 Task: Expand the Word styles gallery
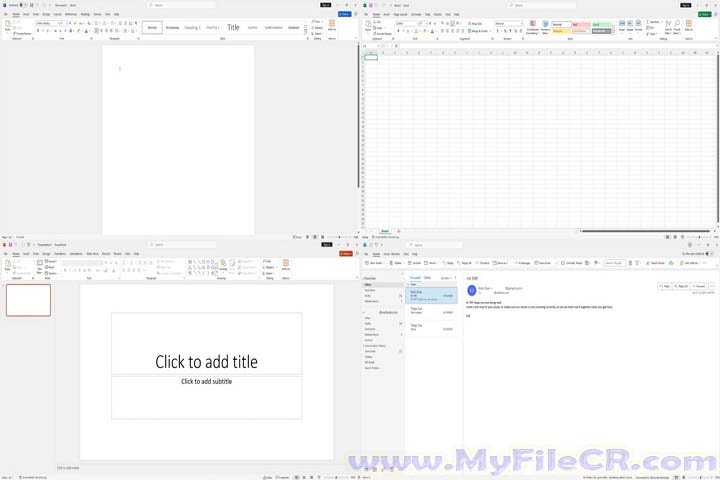tap(305, 33)
